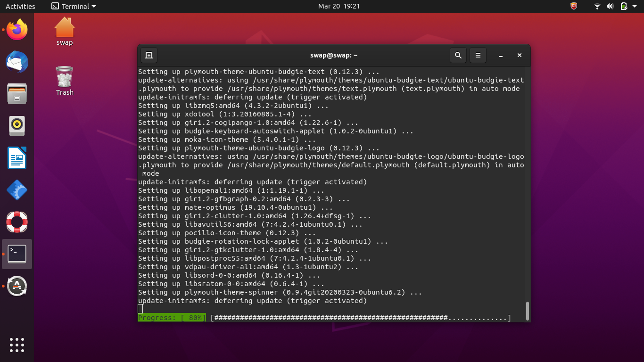Click the 'Setting up mate-optimus' line
644x362 pixels.
236,207
